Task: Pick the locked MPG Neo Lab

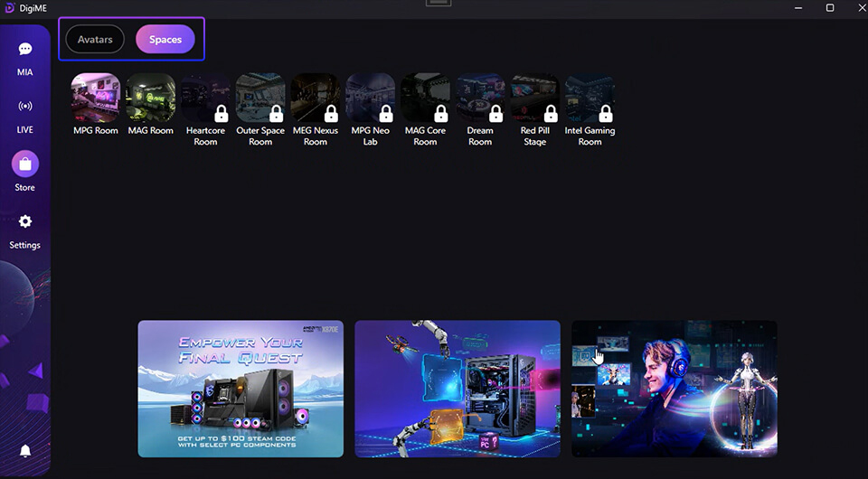Action: [x=370, y=98]
